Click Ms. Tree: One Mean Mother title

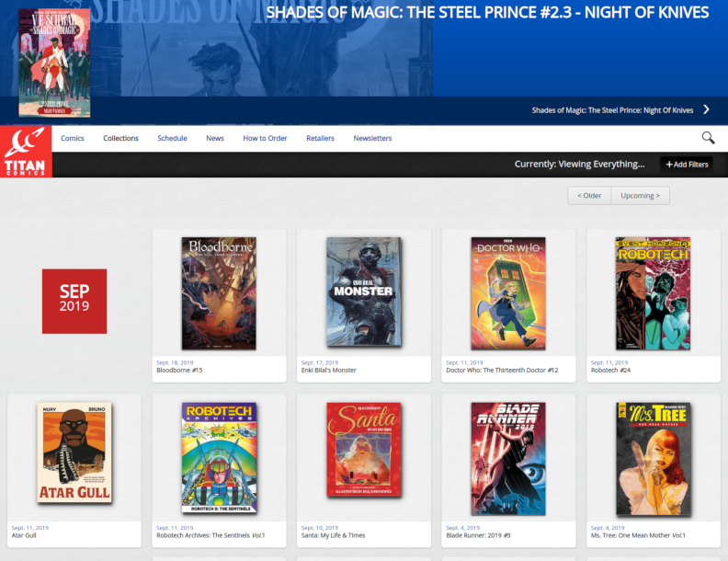pos(638,535)
